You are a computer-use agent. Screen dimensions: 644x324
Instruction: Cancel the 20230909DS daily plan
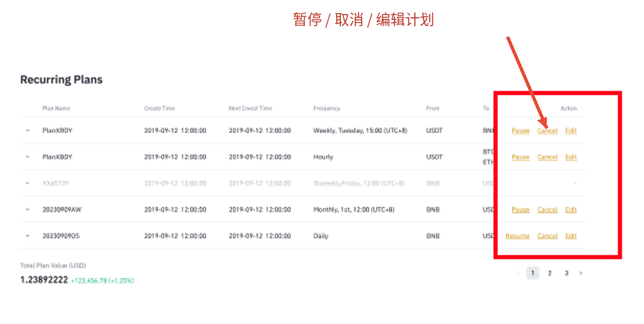pos(547,236)
